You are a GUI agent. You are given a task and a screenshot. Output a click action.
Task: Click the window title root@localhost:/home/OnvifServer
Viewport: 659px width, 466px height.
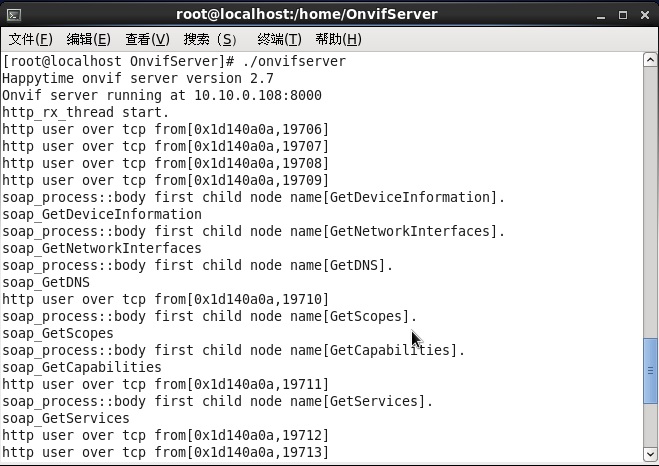[x=307, y=14]
